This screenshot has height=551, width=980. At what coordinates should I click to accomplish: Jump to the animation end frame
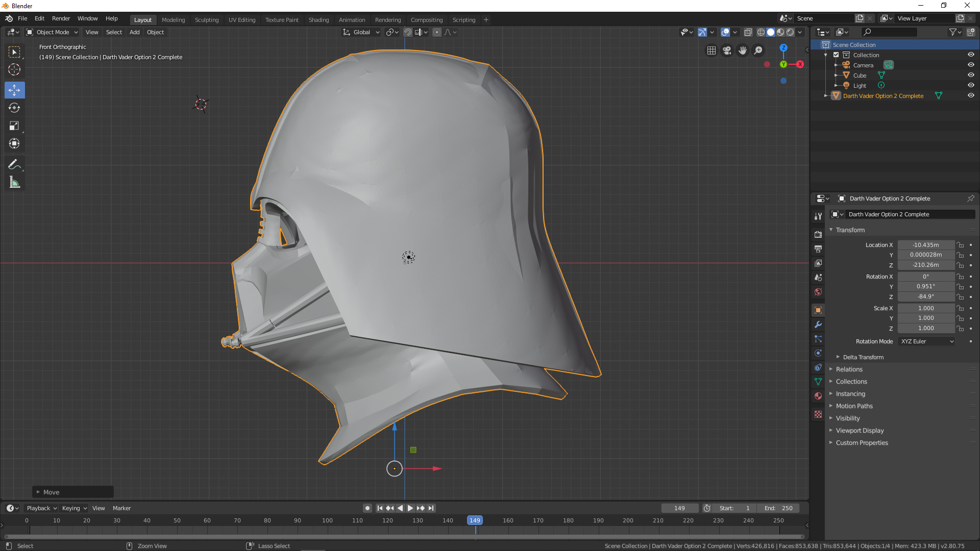tap(431, 508)
